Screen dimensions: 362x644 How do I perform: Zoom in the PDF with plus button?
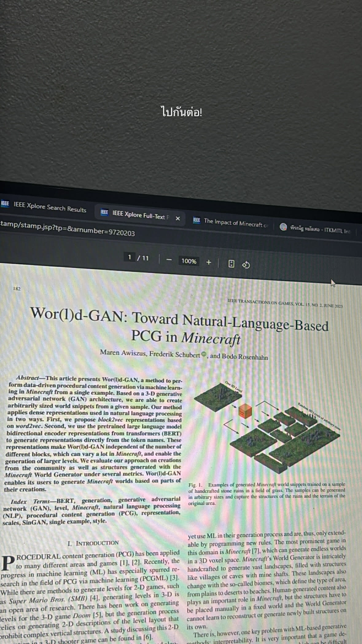208,262
